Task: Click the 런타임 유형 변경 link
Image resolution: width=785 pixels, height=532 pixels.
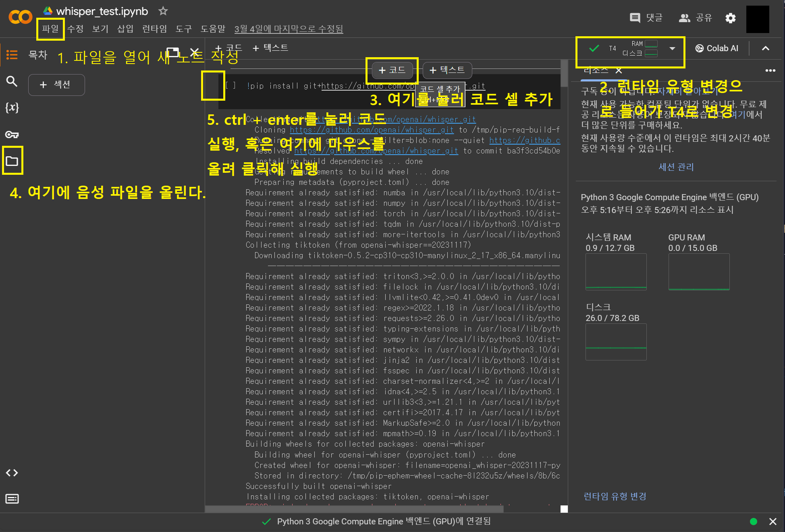Action: (x=615, y=496)
